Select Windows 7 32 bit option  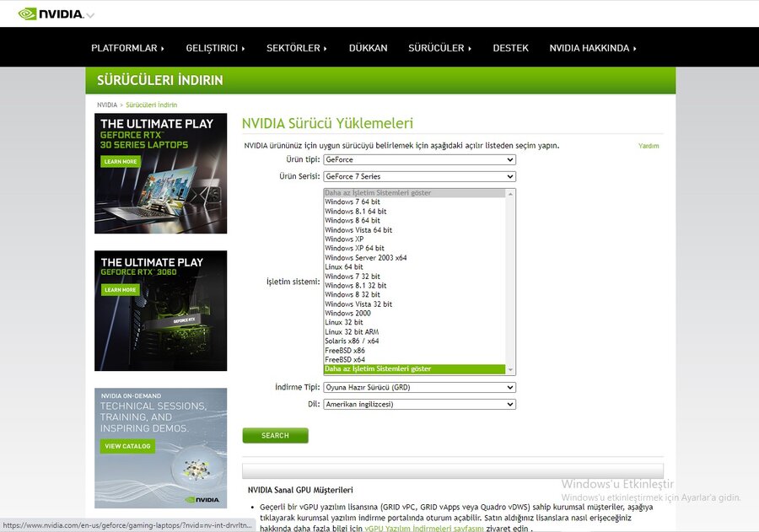[414, 277]
